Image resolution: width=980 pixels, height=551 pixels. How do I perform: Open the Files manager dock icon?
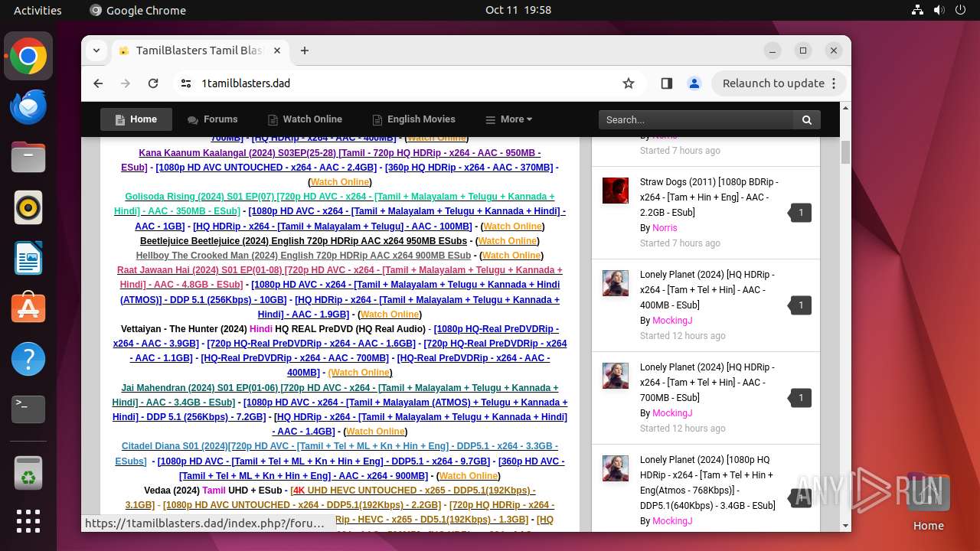point(28,157)
